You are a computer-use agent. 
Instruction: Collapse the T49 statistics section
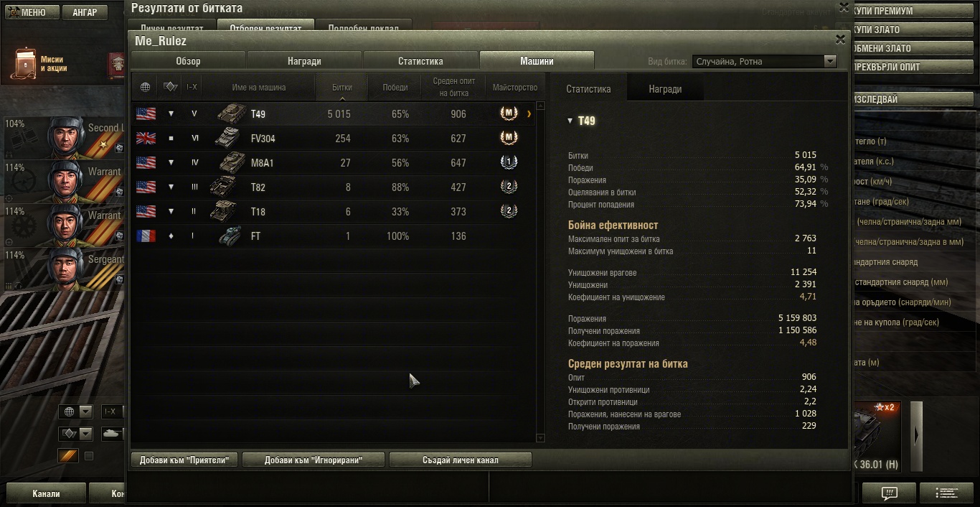pos(571,121)
